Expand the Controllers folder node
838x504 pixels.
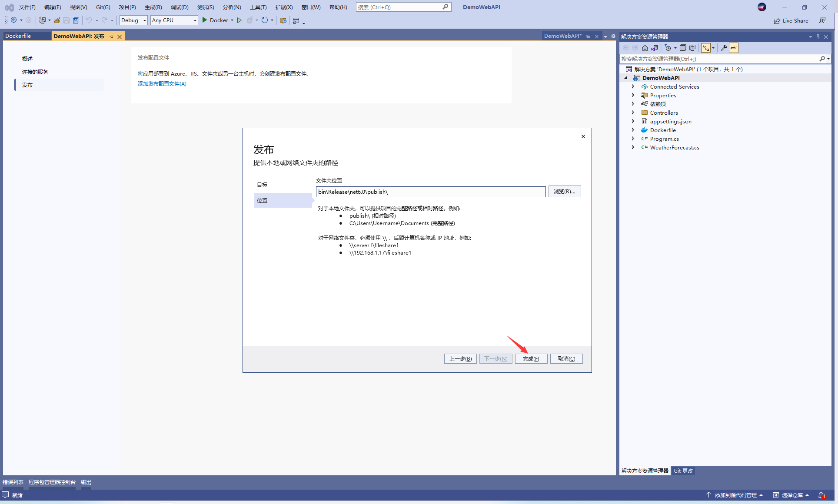(x=633, y=113)
